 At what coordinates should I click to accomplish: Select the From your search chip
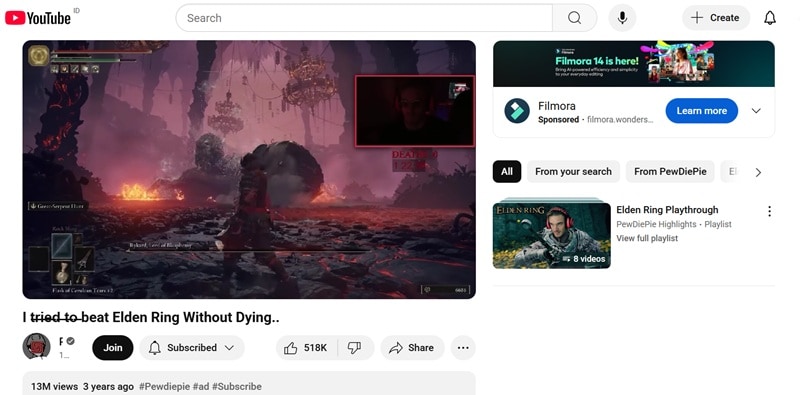pos(573,171)
